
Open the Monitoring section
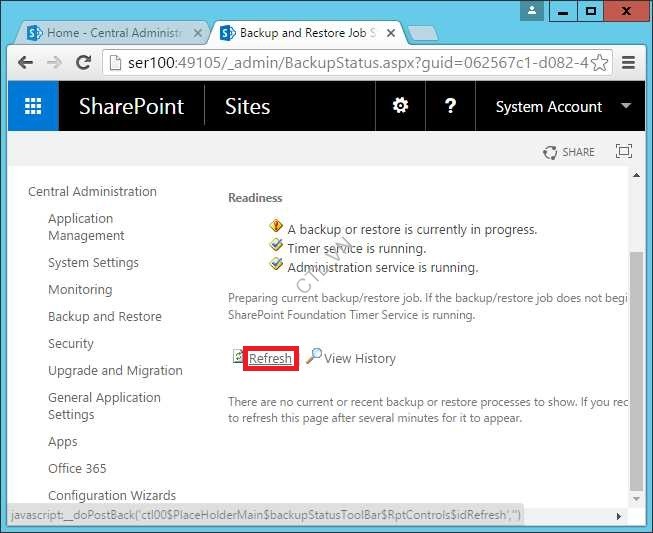[80, 289]
